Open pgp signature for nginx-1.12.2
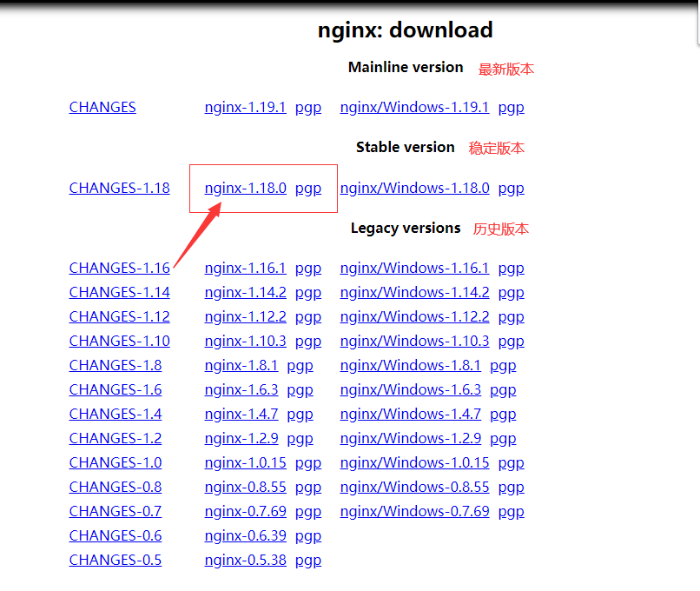This screenshot has width=700, height=591. pyautogui.click(x=308, y=317)
